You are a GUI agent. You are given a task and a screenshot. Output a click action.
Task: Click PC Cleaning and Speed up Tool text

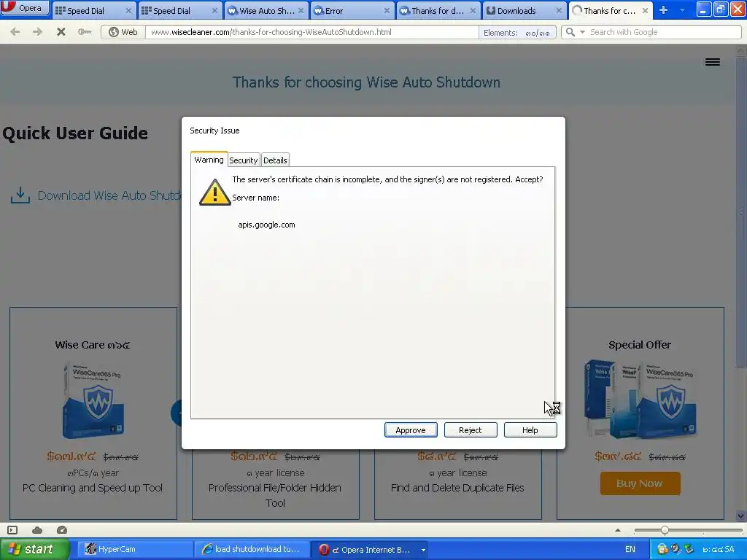(93, 488)
